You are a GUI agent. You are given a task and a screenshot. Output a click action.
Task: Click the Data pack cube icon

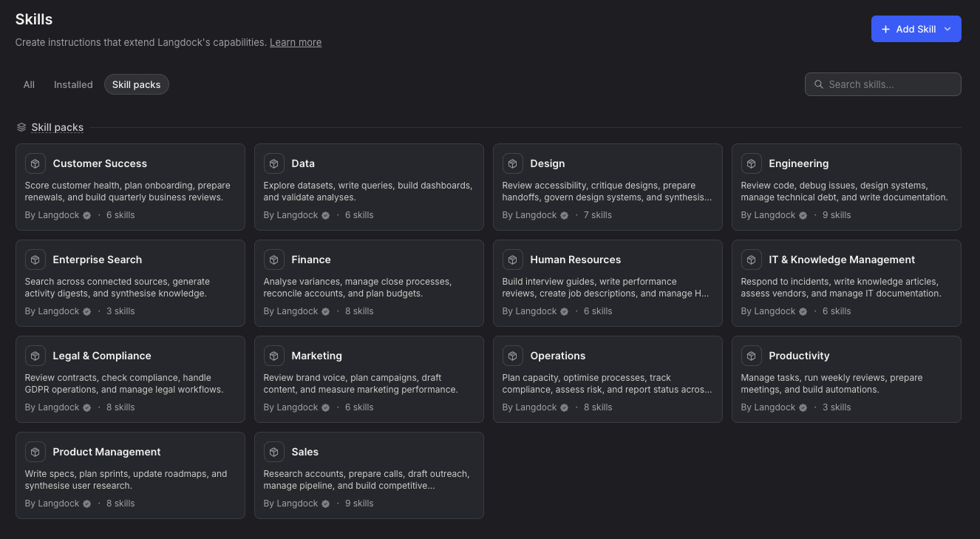click(x=274, y=163)
